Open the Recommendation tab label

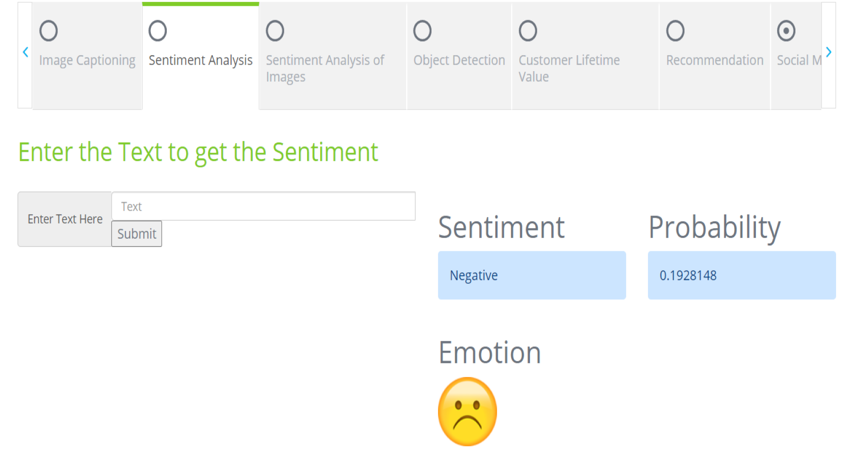click(715, 60)
